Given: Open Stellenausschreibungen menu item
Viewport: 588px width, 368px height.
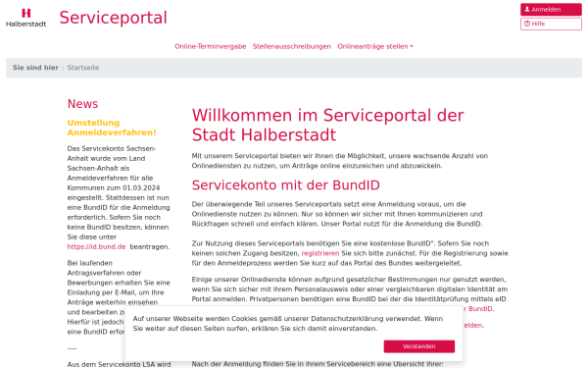Looking at the screenshot, I should click(292, 46).
